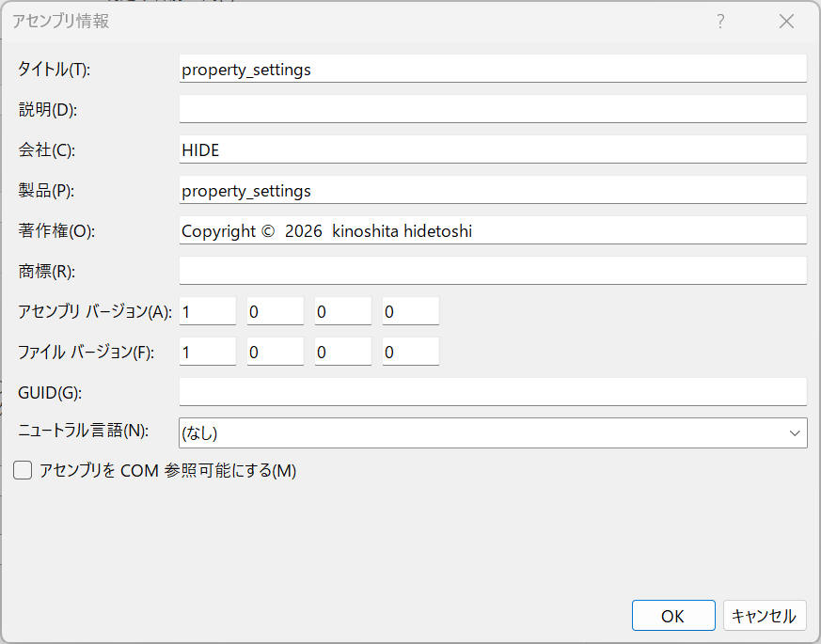Close the アセンブリ情報 dialog

(786, 22)
